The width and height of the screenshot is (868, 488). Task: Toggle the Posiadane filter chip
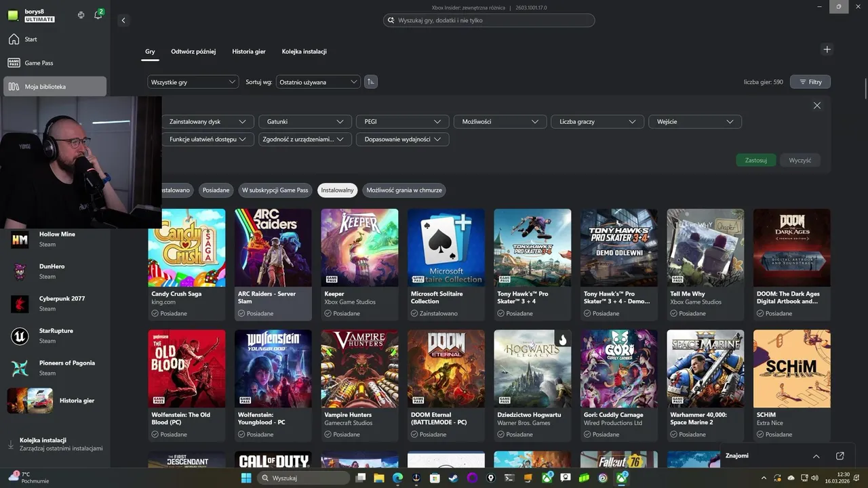tap(216, 190)
